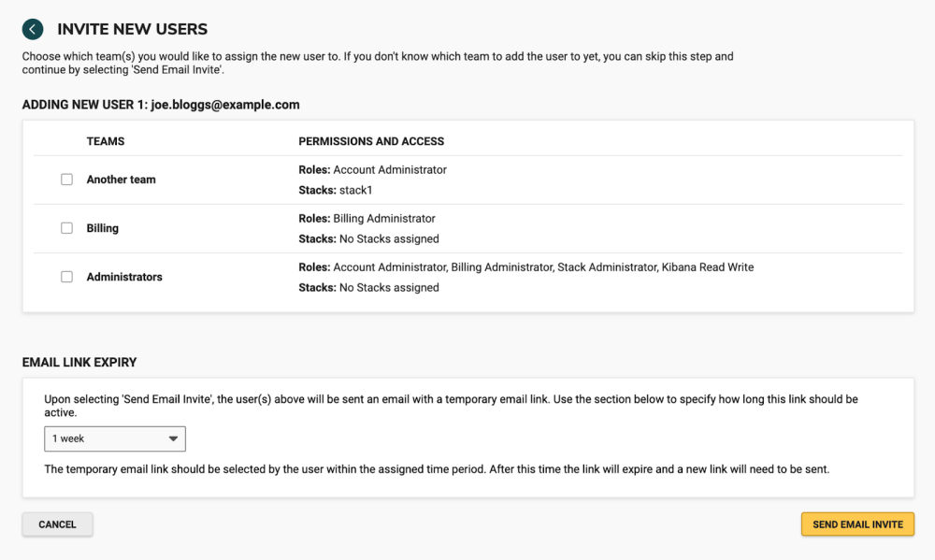Click the Invite New Users page title
The image size is (935, 560).
[132, 30]
